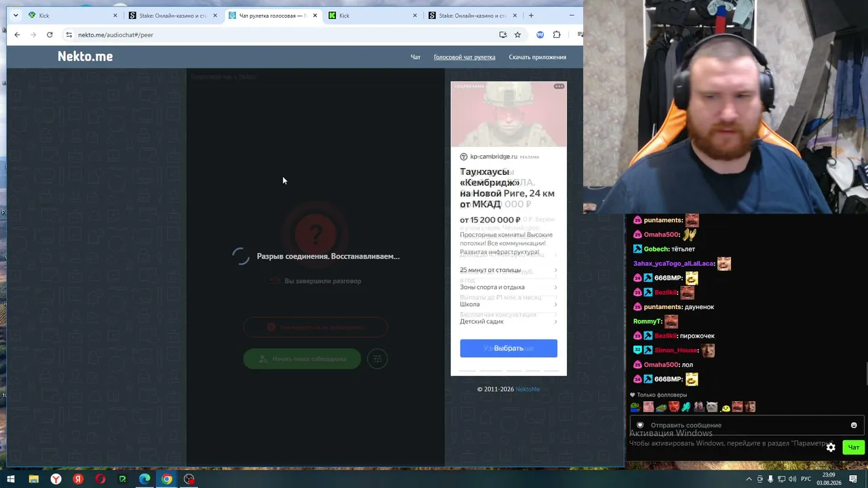868x488 pixels.
Task: Open Скачать приложения header link
Action: point(538,57)
